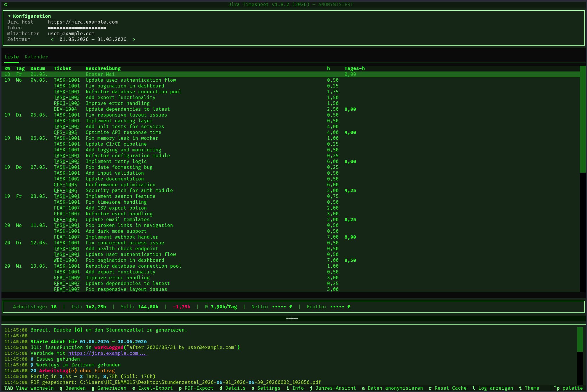Select row Add dark mode support

(291, 231)
